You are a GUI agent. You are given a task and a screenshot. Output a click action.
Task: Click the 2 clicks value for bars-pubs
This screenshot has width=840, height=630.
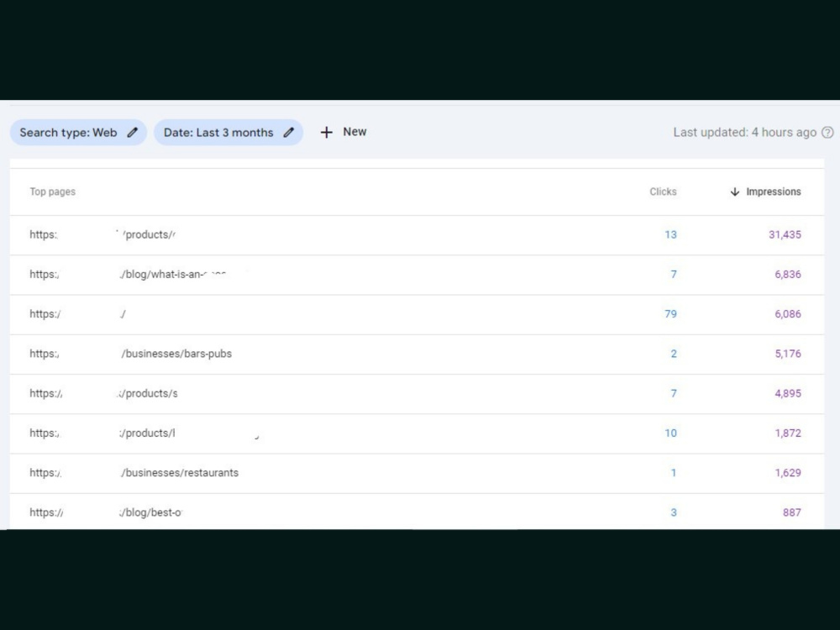(674, 354)
